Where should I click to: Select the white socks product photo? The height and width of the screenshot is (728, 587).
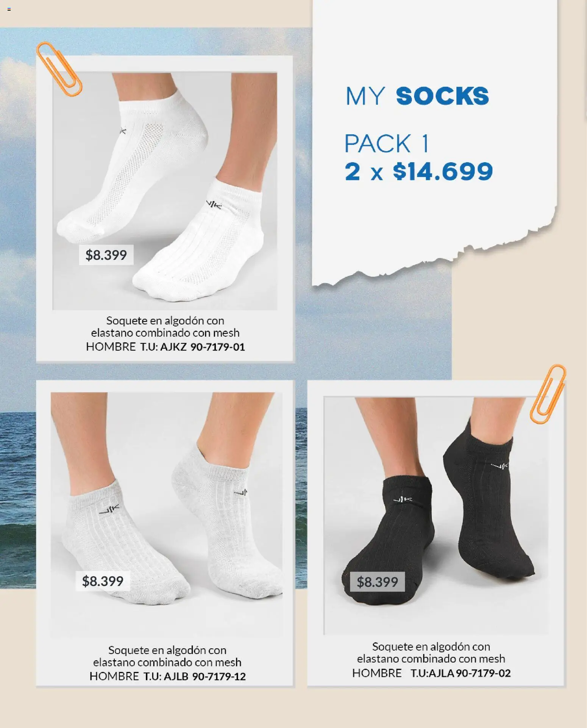[x=165, y=191]
